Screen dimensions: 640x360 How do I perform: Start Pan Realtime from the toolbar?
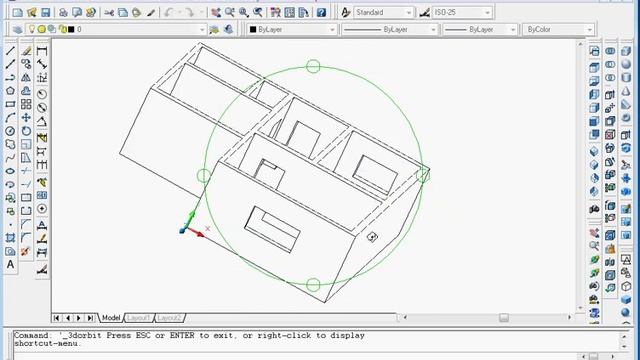(216, 13)
